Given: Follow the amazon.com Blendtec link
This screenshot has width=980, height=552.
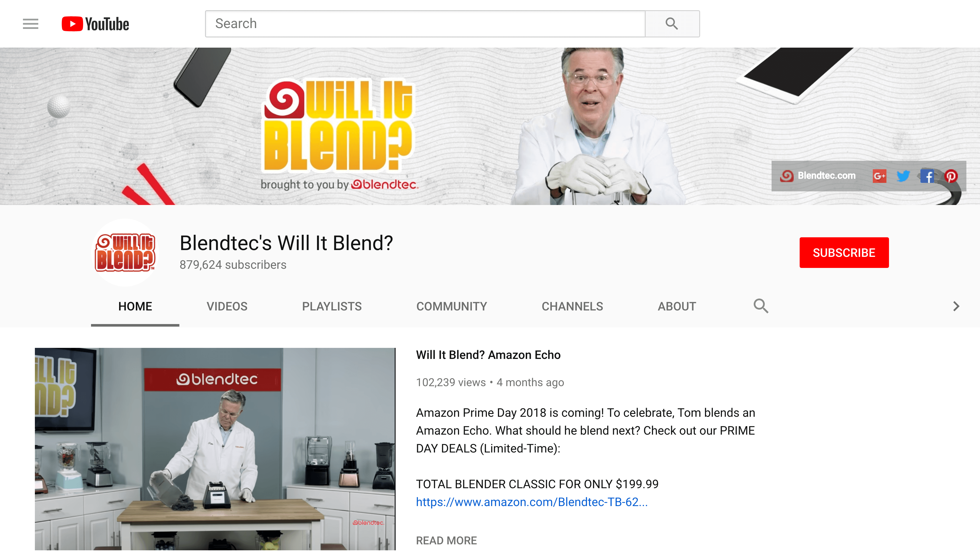Looking at the screenshot, I should (532, 502).
